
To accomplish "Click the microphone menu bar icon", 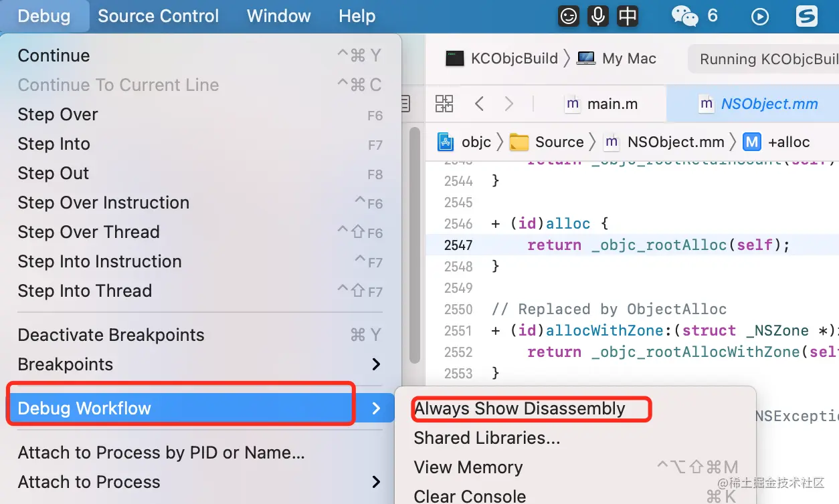I will [598, 16].
